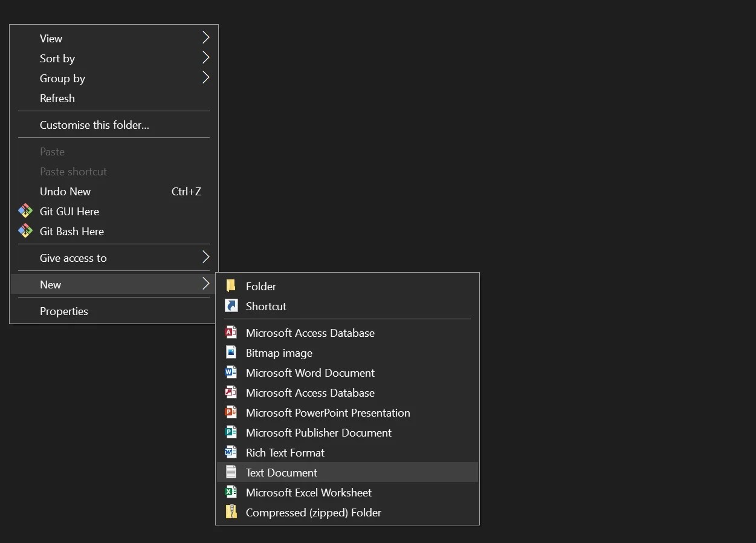Click the Microsoft Publisher Document icon
Image resolution: width=756 pixels, height=543 pixels.
[231, 432]
